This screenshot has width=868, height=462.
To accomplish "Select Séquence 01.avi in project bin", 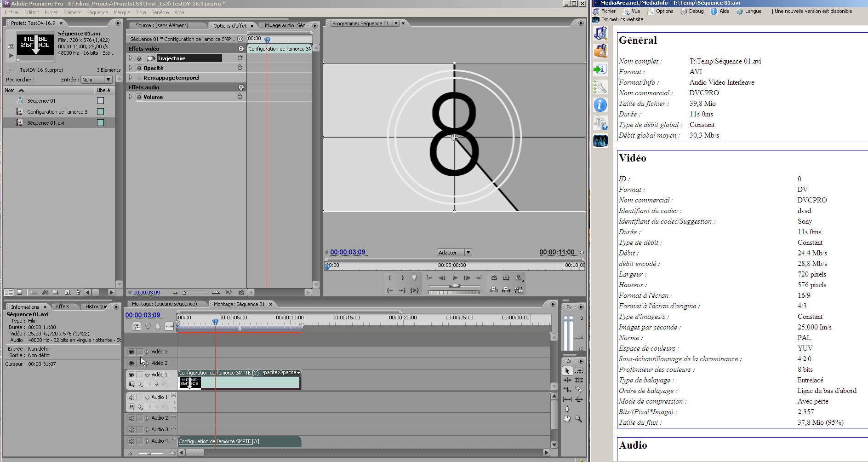I will 46,123.
